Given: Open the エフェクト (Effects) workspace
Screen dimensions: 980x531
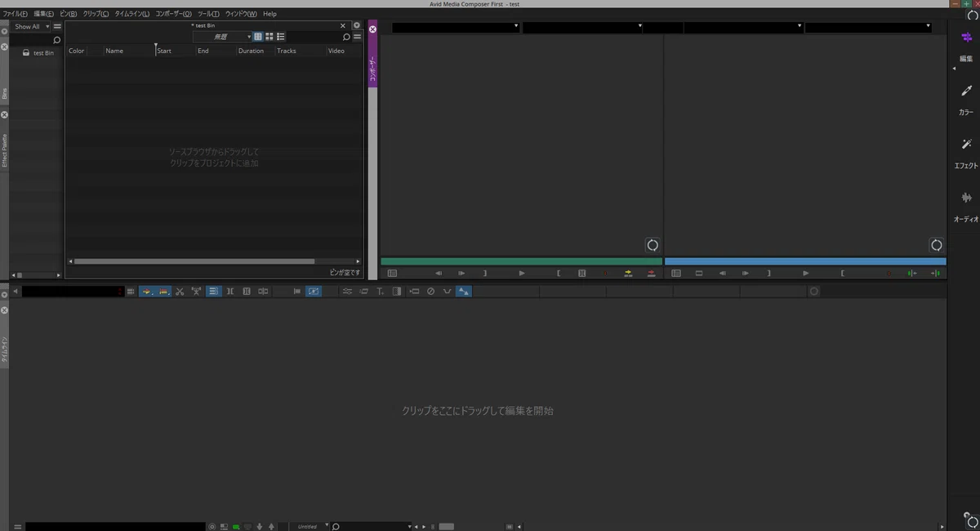Looking at the screenshot, I should pyautogui.click(x=966, y=153).
